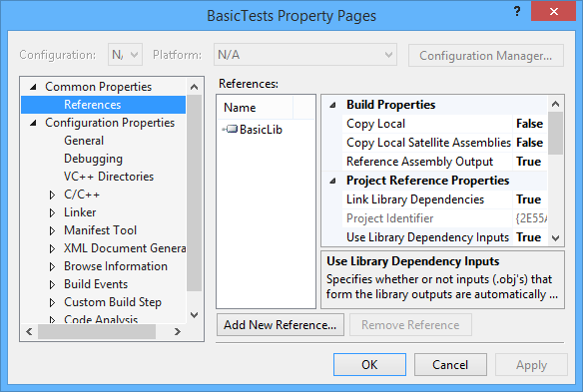583x392 pixels.
Task: Select Link Library Dependencies property
Action: pos(444,199)
